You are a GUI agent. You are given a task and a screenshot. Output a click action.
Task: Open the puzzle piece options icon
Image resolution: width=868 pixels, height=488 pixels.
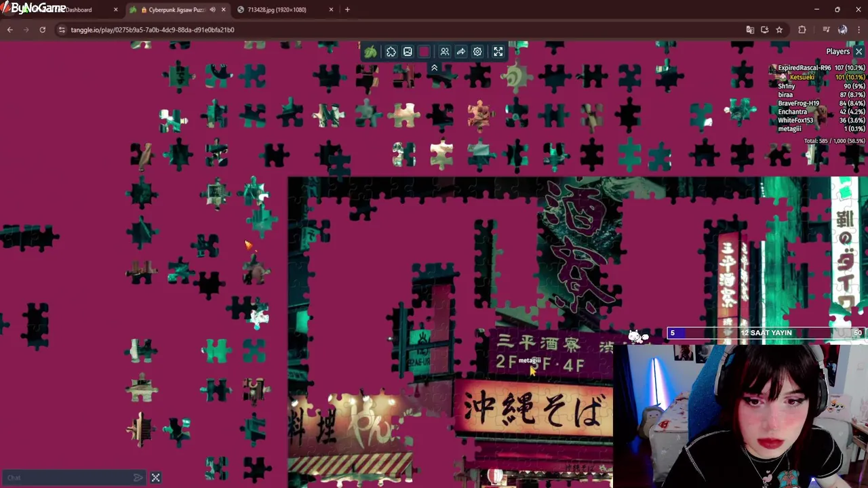[x=391, y=52]
